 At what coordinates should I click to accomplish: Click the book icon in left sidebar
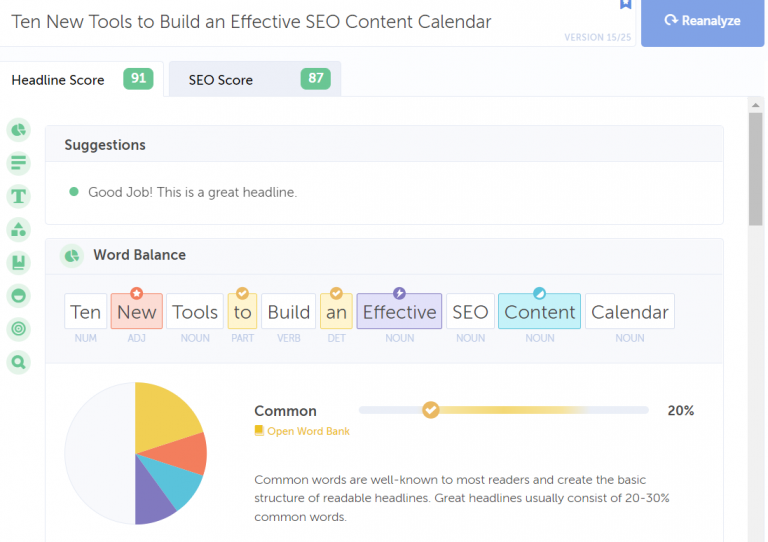[18, 262]
